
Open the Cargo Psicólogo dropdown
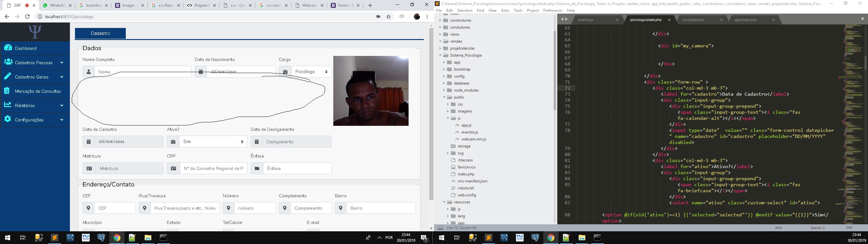(x=311, y=72)
